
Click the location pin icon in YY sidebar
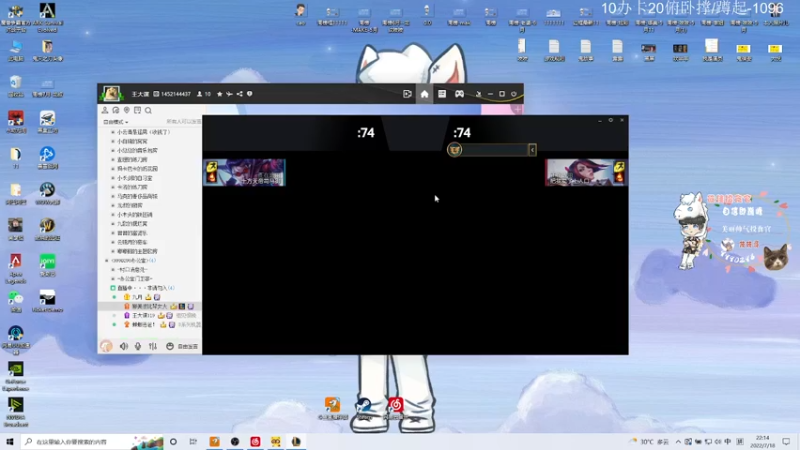coord(127,110)
